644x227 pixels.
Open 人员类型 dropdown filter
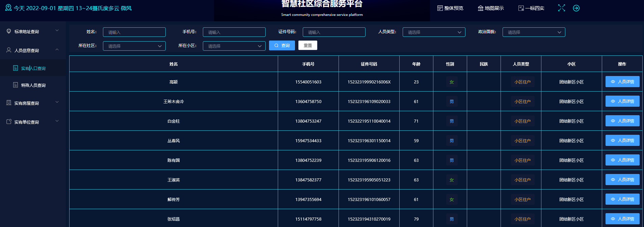tap(434, 32)
